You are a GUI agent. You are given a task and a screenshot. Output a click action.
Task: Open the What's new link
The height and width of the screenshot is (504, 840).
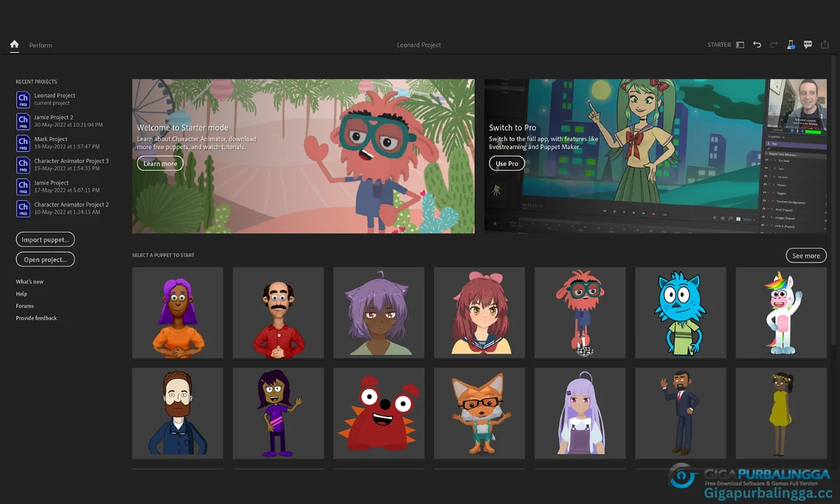pos(29,281)
